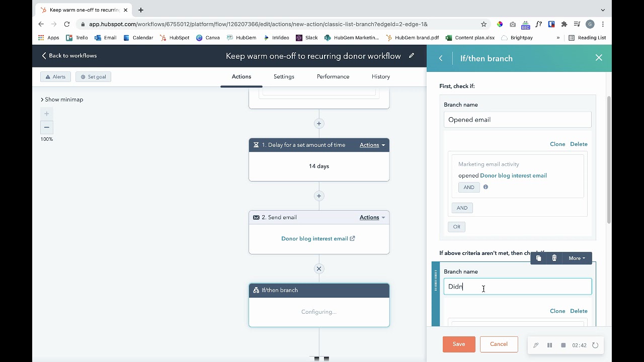Click the OR button
The height and width of the screenshot is (362, 644).
456,227
